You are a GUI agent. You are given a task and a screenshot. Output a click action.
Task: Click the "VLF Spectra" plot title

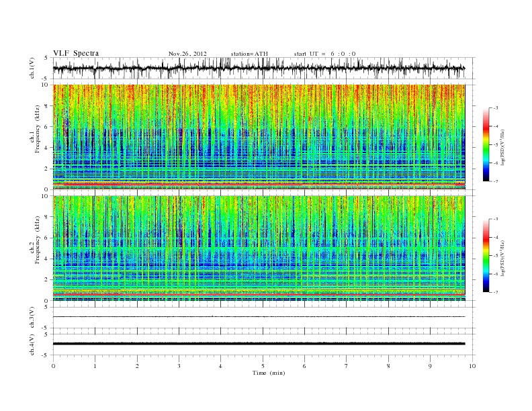(x=76, y=53)
